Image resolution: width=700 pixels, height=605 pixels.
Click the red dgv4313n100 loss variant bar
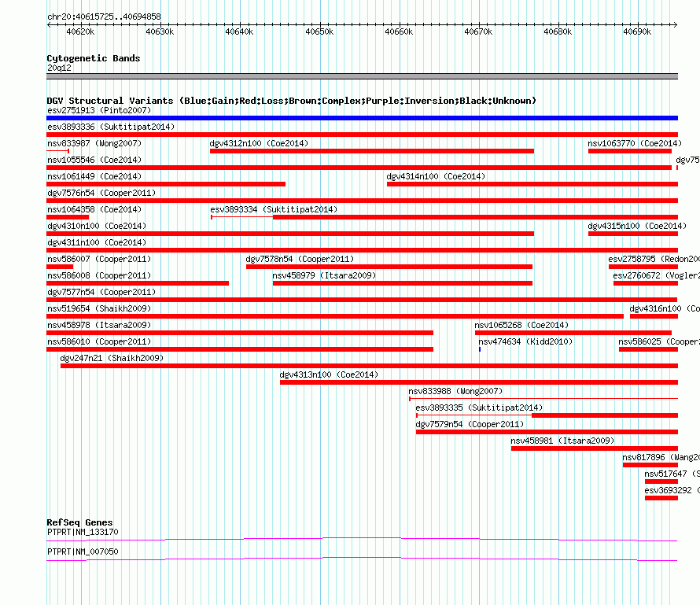(x=479, y=382)
